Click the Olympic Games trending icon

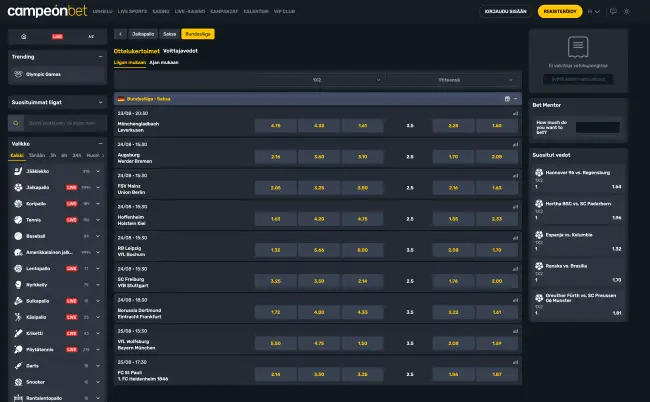click(18, 73)
